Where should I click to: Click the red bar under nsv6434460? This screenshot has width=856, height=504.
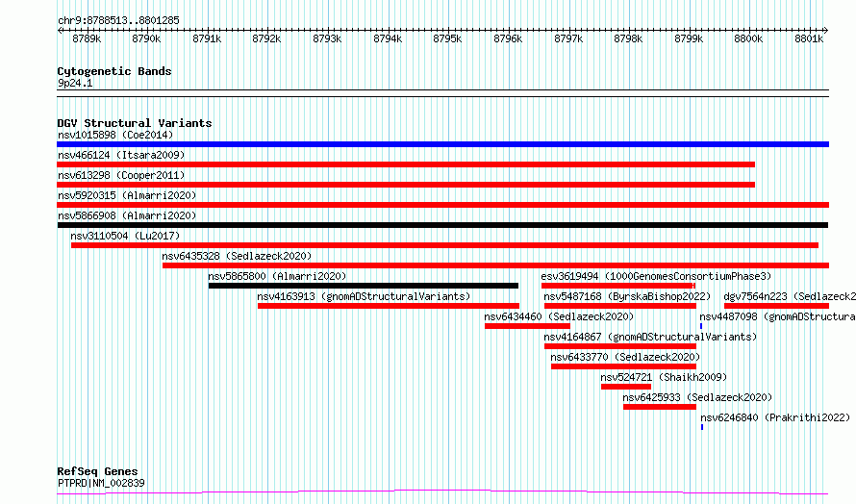[x=527, y=326]
